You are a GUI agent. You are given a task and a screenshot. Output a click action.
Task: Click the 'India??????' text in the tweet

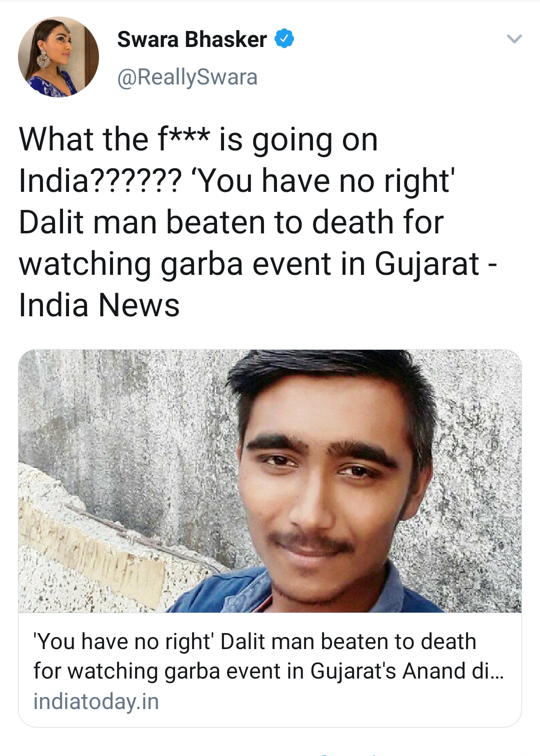click(x=100, y=181)
